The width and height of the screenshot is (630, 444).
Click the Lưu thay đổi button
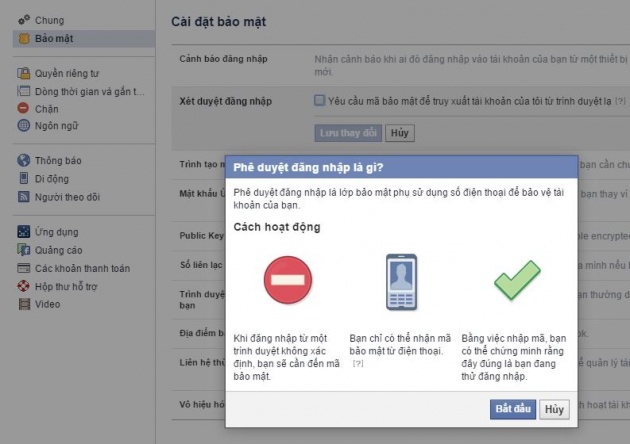coord(348,132)
